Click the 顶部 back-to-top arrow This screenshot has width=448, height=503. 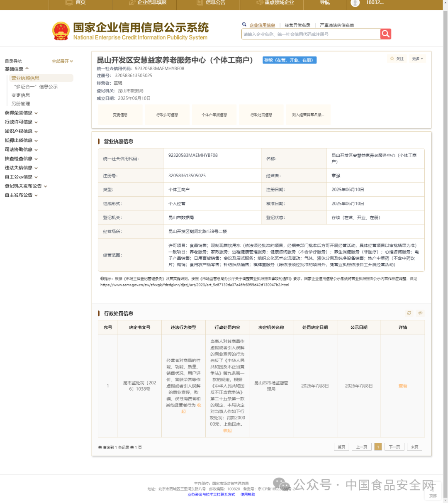(433, 491)
